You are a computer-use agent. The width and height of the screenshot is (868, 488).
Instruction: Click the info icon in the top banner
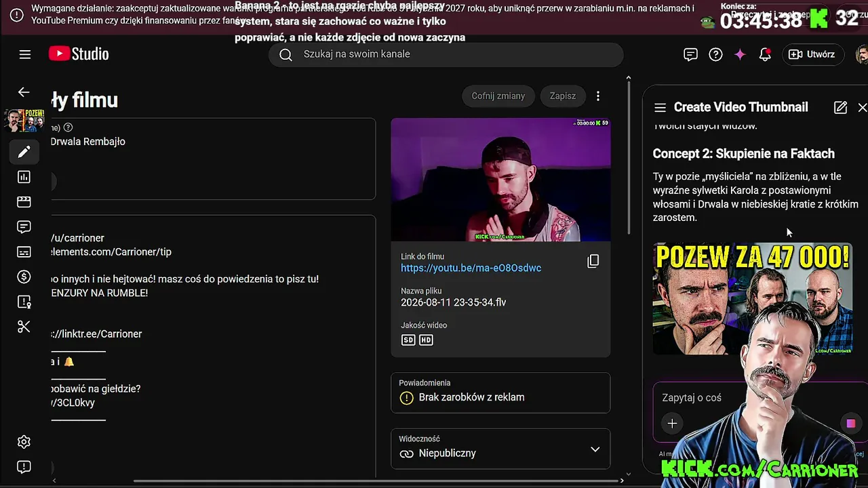coord(17,14)
